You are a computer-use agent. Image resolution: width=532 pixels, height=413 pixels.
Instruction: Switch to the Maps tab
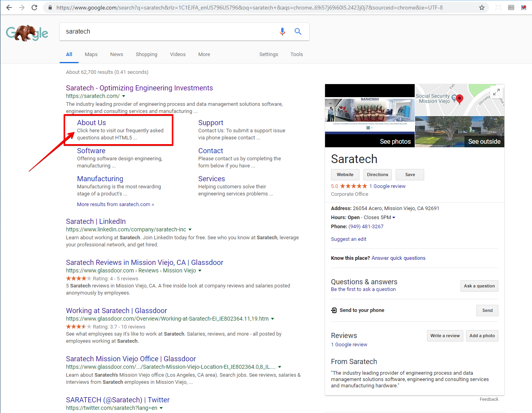[x=91, y=54]
